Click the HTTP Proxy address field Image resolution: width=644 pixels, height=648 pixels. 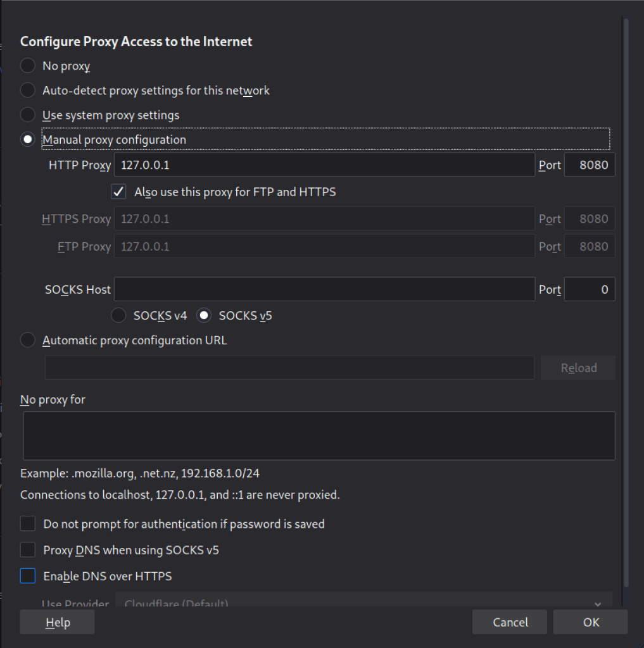(x=324, y=165)
